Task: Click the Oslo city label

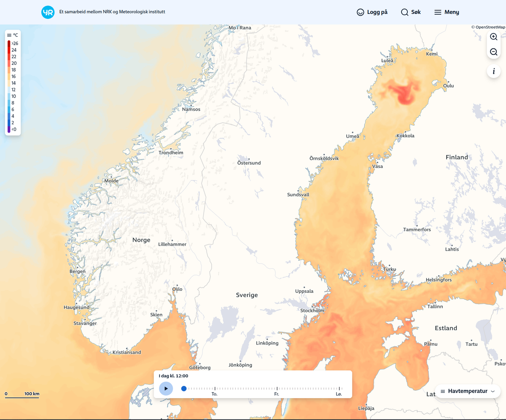Action: tap(177, 289)
